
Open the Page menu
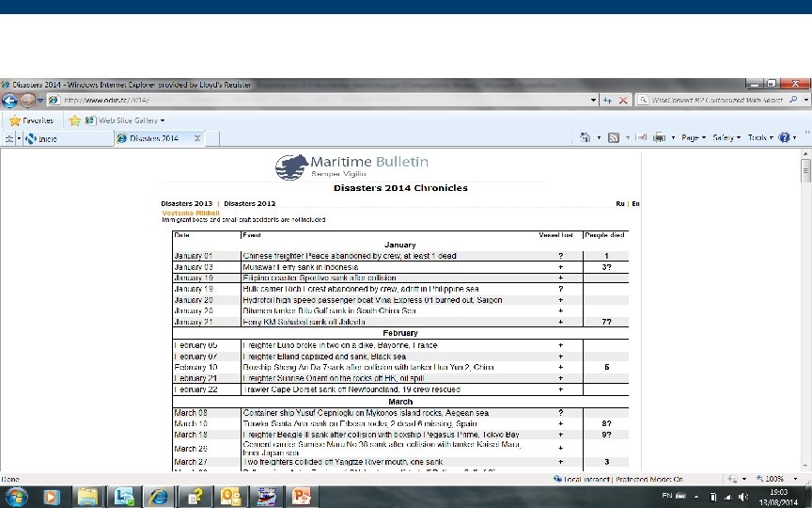click(693, 137)
